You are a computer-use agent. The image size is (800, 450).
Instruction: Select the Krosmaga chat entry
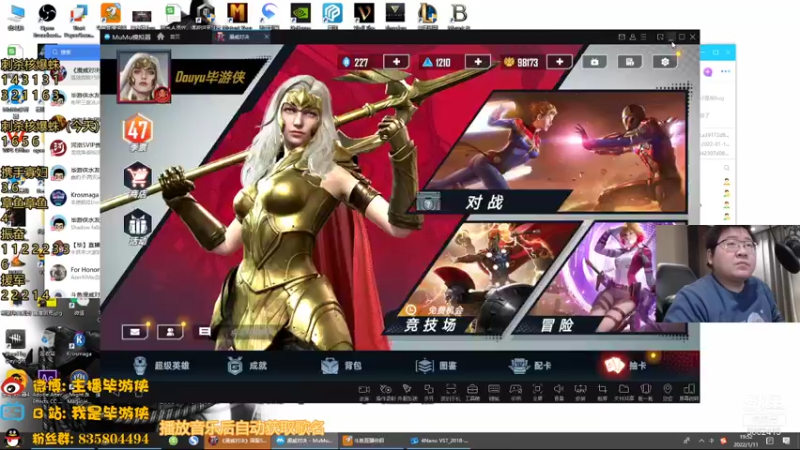[74, 198]
